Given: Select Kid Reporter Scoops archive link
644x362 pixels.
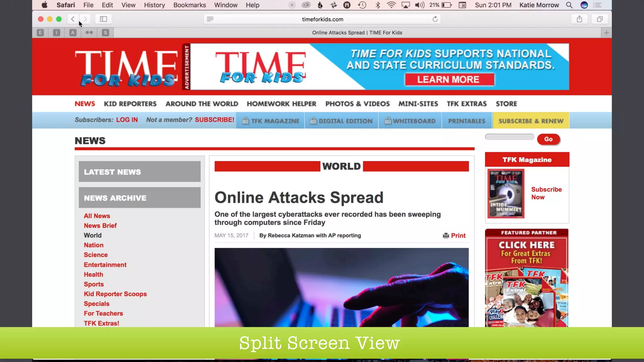Looking at the screenshot, I should tap(115, 294).
